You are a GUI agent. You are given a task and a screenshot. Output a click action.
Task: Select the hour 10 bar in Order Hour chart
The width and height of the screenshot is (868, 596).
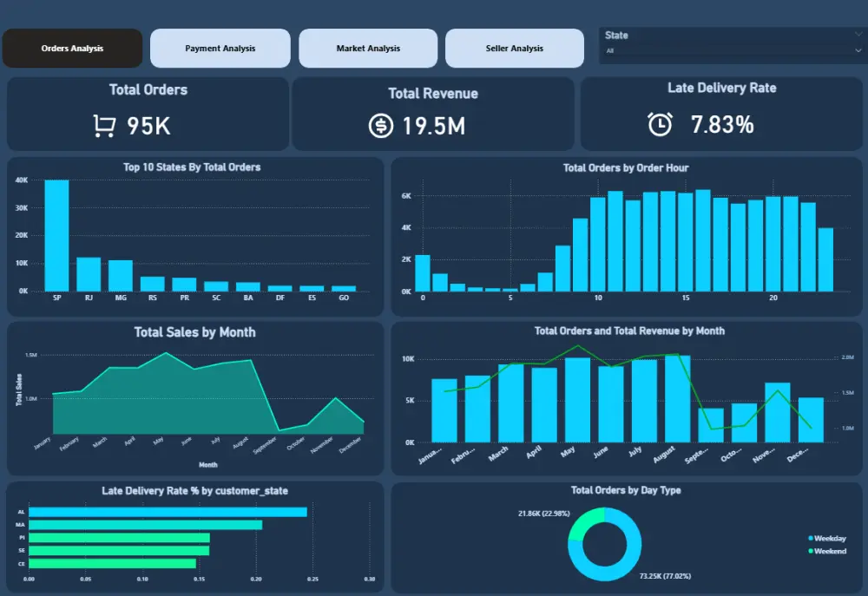click(598, 245)
